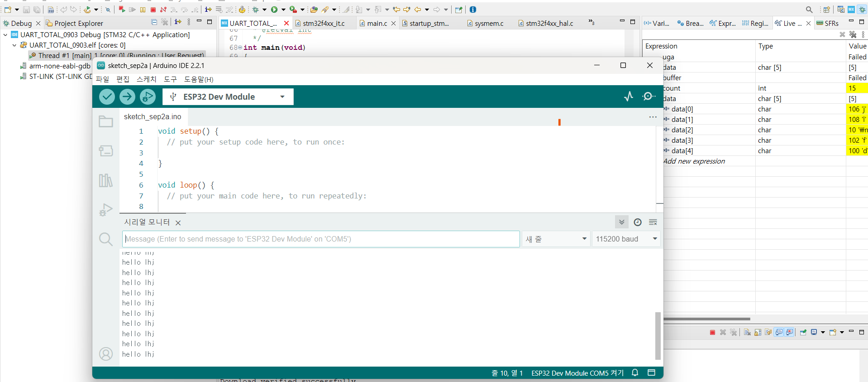Open the Arduino Serial Monitor magnifier icon
868x382 pixels.
tap(649, 96)
